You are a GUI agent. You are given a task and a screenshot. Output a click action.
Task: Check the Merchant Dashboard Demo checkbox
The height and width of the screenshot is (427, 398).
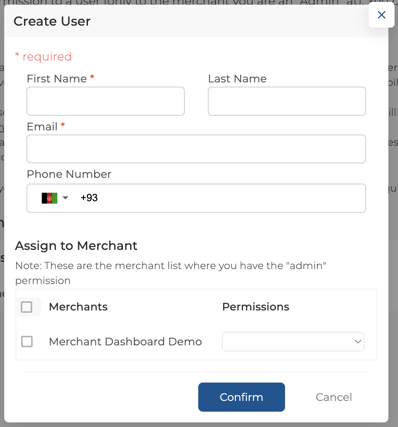27,342
